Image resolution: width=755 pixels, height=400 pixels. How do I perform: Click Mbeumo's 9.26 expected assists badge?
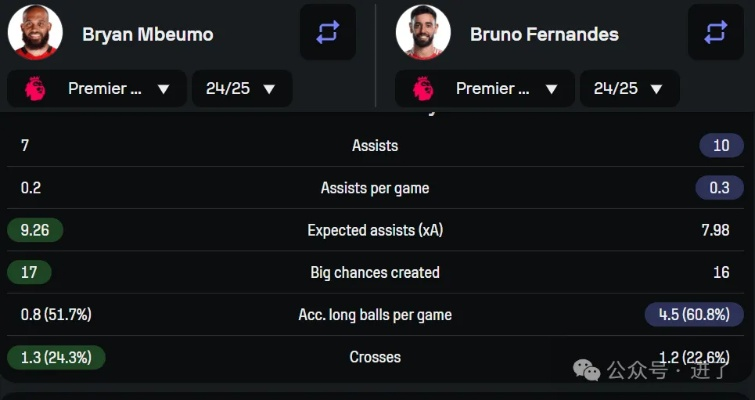pos(35,230)
